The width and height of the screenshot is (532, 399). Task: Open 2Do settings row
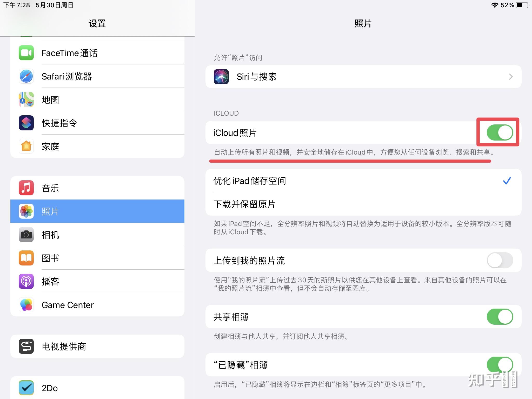(97, 388)
